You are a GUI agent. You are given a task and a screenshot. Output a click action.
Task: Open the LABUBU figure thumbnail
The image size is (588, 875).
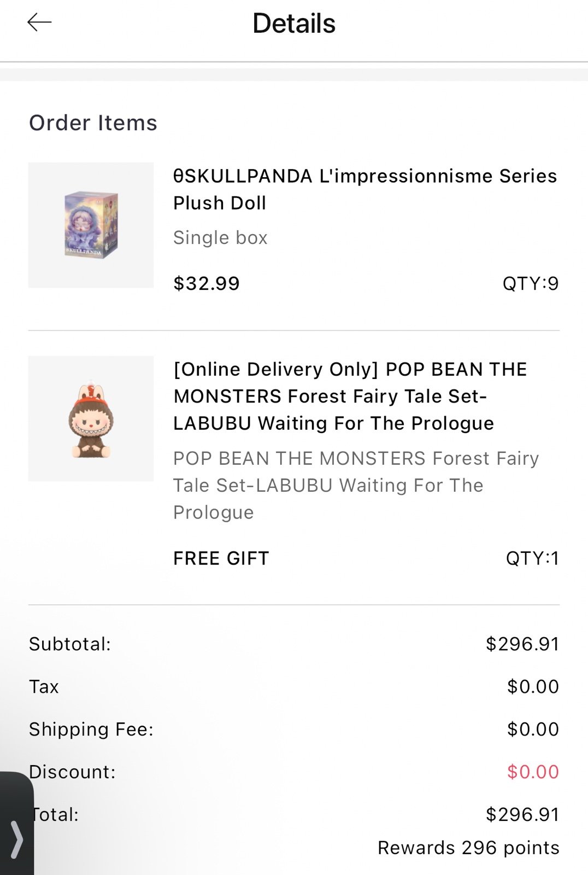coord(91,419)
